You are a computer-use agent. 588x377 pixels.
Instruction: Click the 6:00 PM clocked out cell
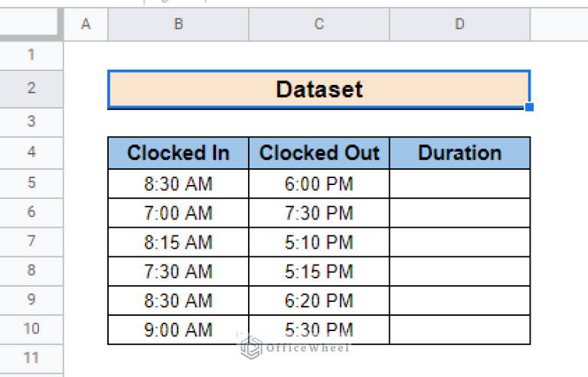(318, 184)
